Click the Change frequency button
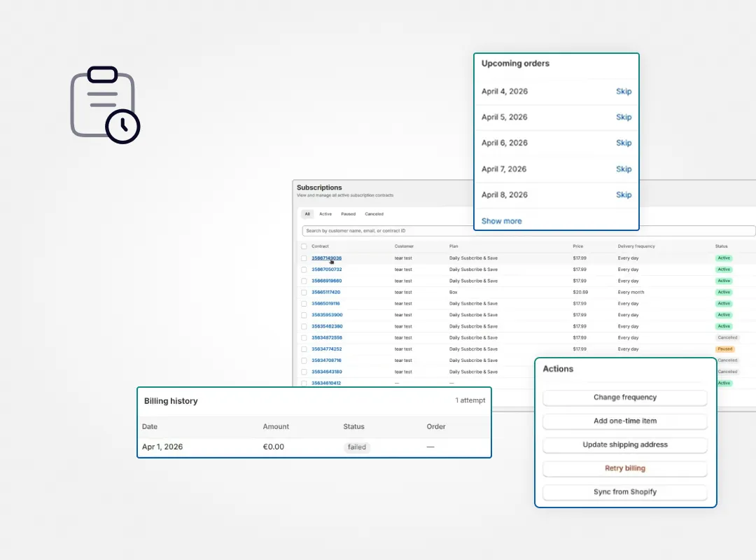 point(625,398)
